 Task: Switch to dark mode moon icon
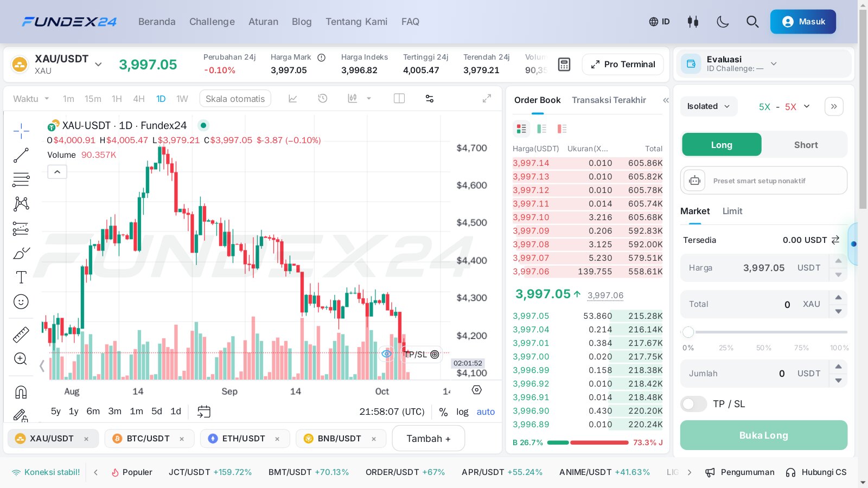[723, 22]
